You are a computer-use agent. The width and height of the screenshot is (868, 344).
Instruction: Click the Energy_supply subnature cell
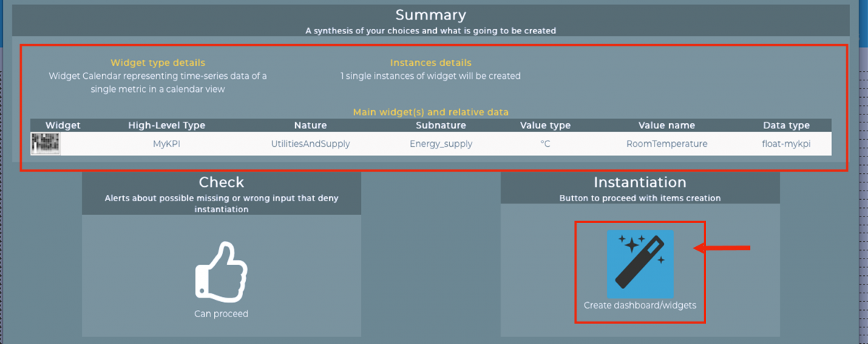point(441,143)
